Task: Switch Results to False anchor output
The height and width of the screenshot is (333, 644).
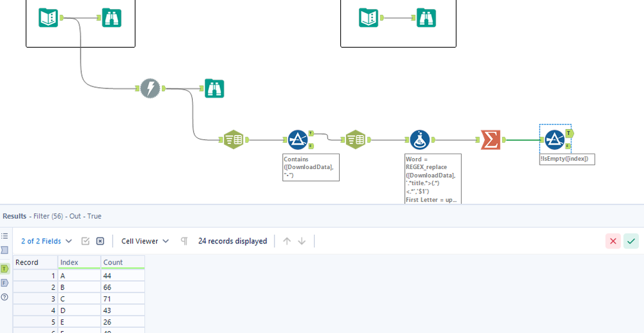Action: coord(5,283)
